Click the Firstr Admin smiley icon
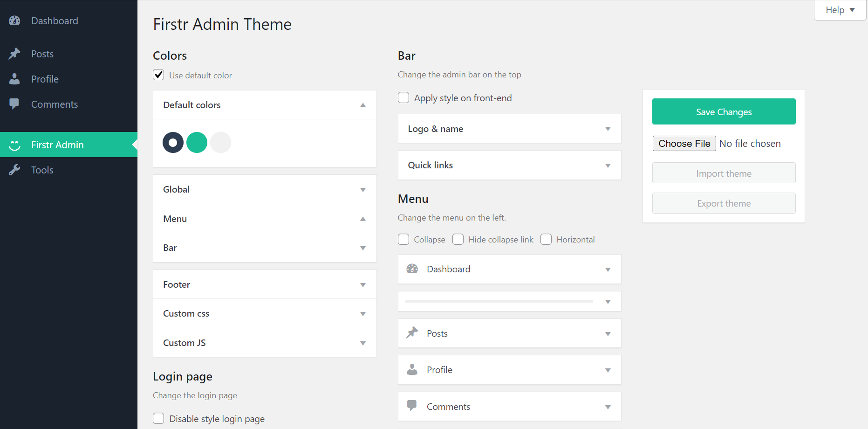The height and width of the screenshot is (429, 868). (x=14, y=145)
